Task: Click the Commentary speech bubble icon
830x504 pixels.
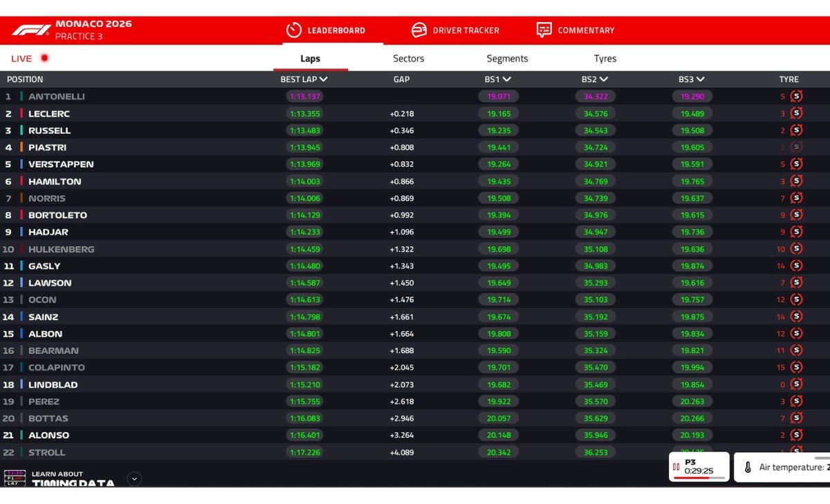Action: coord(544,30)
